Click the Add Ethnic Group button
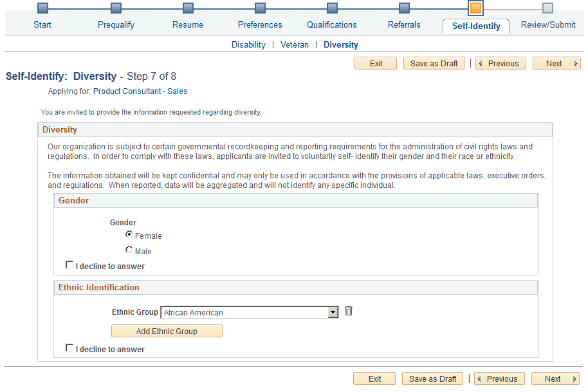 click(167, 331)
